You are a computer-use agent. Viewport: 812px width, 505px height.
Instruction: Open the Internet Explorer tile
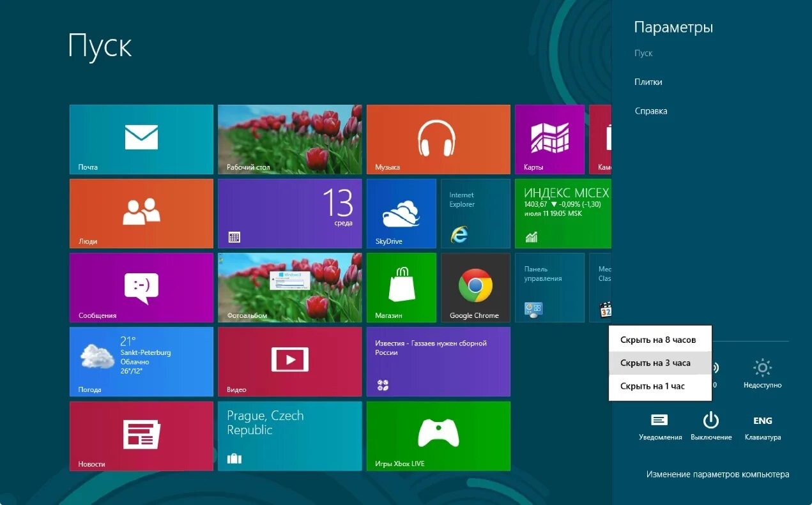pyautogui.click(x=475, y=213)
